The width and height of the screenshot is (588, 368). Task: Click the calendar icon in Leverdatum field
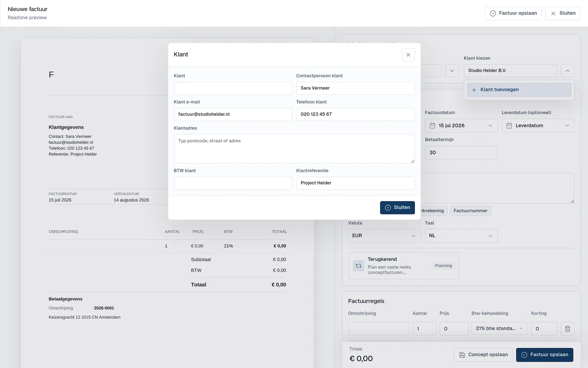(509, 125)
